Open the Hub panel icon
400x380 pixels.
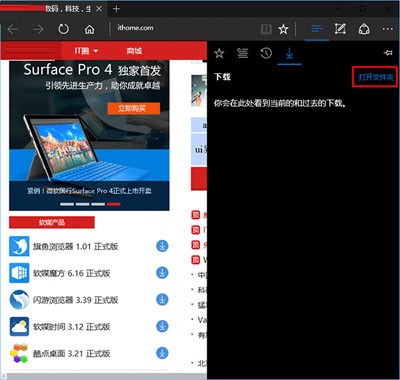coord(317,29)
